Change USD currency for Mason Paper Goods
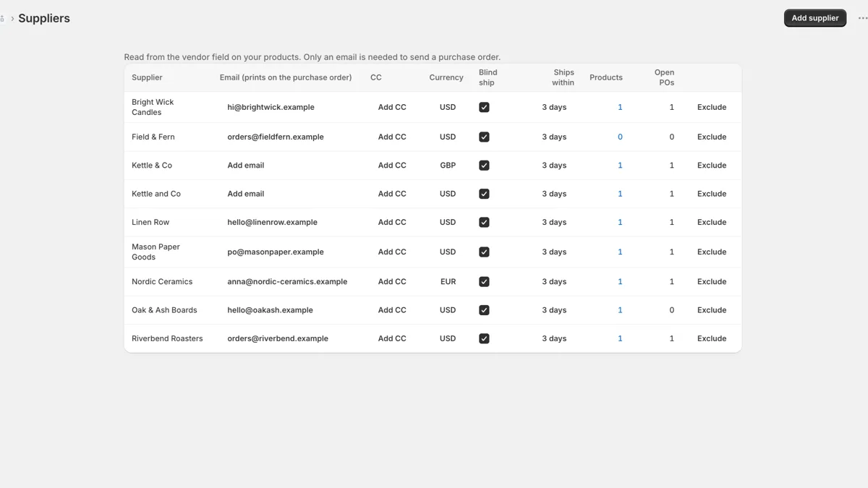 click(x=448, y=252)
